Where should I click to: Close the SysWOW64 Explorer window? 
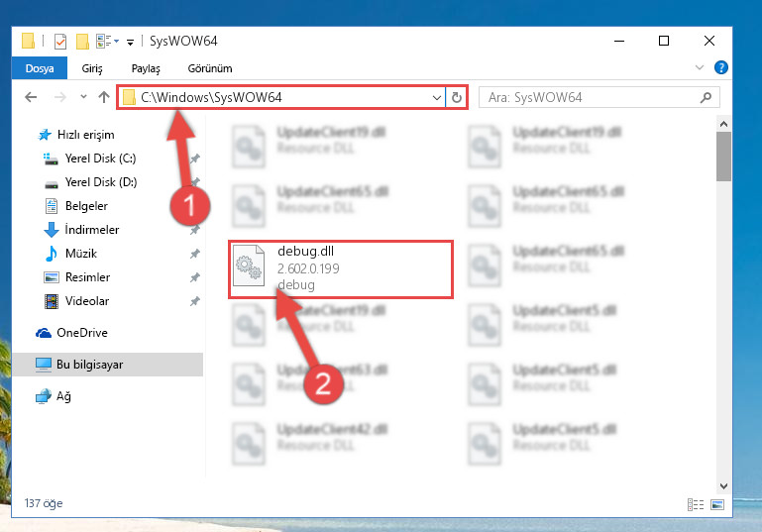(709, 42)
